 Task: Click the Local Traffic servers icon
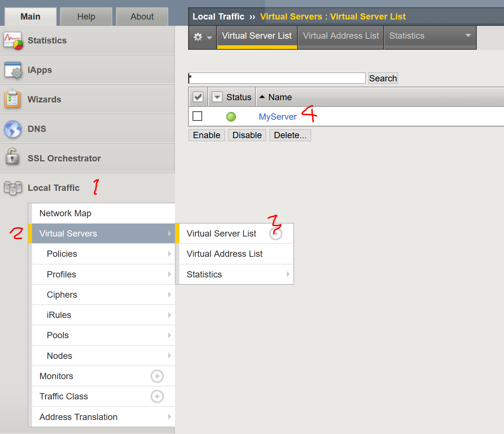[13, 188]
